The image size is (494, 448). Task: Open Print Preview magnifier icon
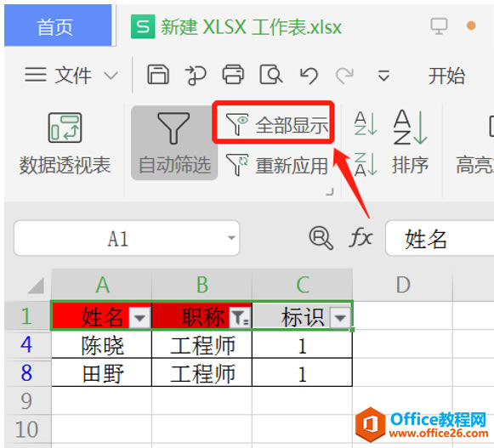[x=270, y=75]
